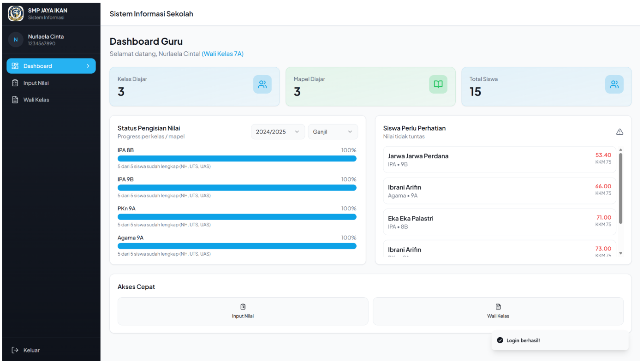The image size is (643, 364).
Task: Click the Agama 9A progress bar
Action: [x=237, y=246]
